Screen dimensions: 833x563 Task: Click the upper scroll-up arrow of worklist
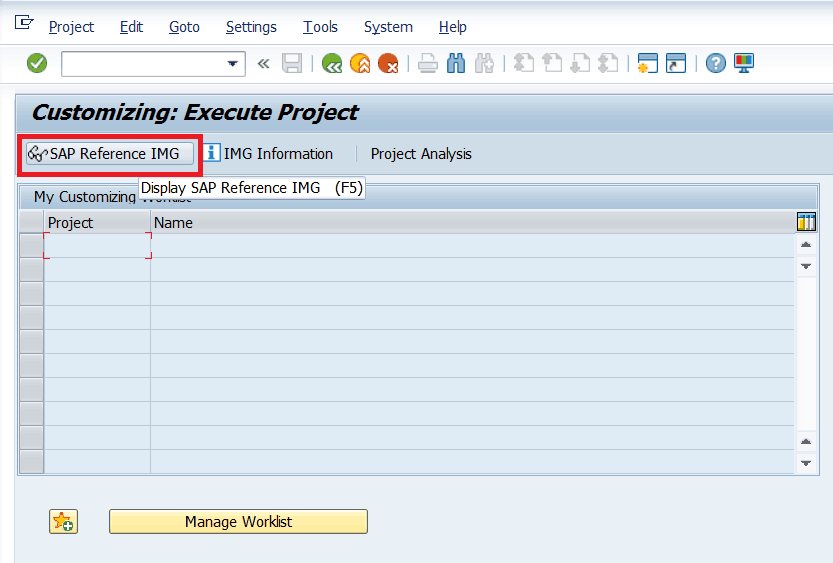[806, 245]
